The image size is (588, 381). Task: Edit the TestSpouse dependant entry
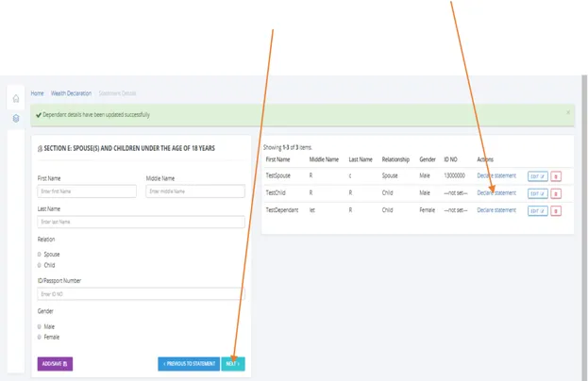click(x=537, y=175)
